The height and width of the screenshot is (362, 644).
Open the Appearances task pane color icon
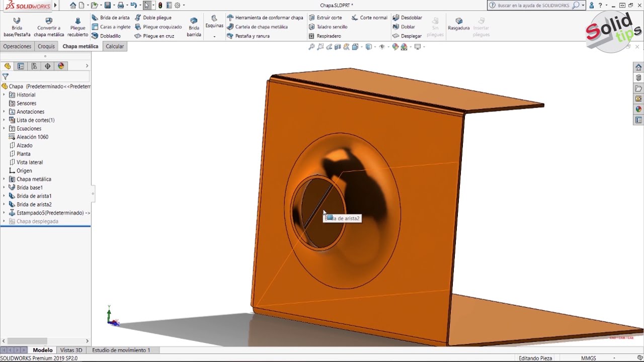click(638, 109)
